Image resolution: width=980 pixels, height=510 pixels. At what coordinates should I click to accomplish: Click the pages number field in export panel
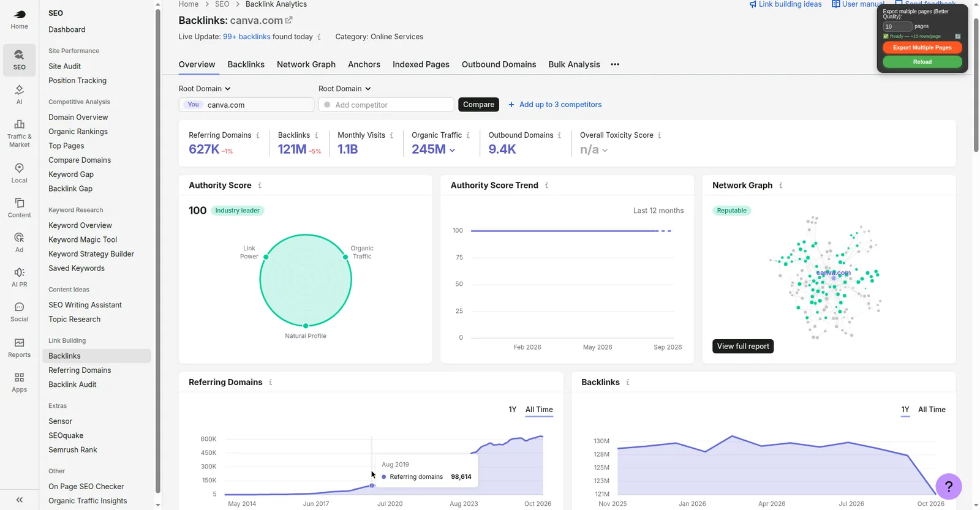coord(897,26)
